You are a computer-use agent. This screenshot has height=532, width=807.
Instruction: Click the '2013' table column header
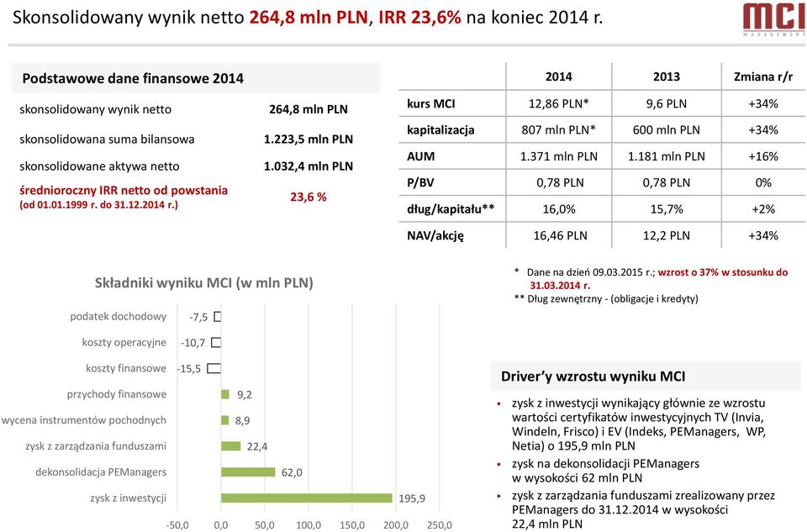pyautogui.click(x=667, y=76)
